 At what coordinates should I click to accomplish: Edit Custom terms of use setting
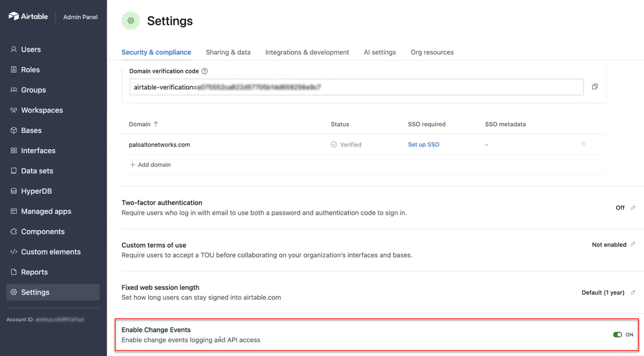coord(633,244)
